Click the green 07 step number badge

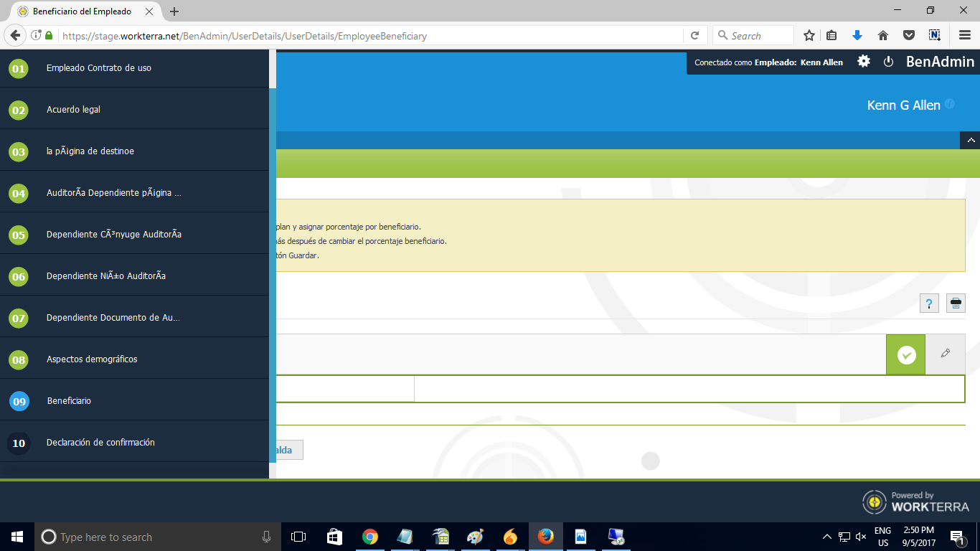tap(19, 319)
